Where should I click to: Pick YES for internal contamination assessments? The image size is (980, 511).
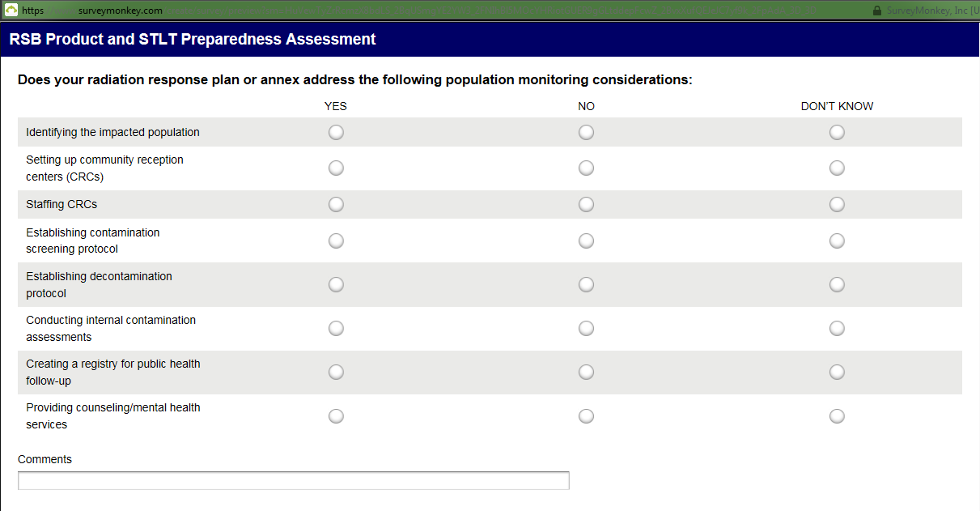click(336, 328)
